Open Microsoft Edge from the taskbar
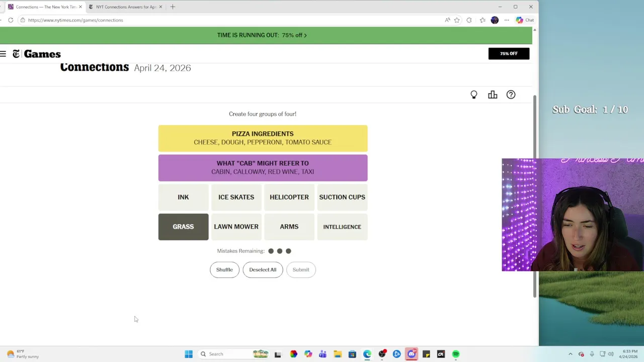644x362 pixels. 367,354
